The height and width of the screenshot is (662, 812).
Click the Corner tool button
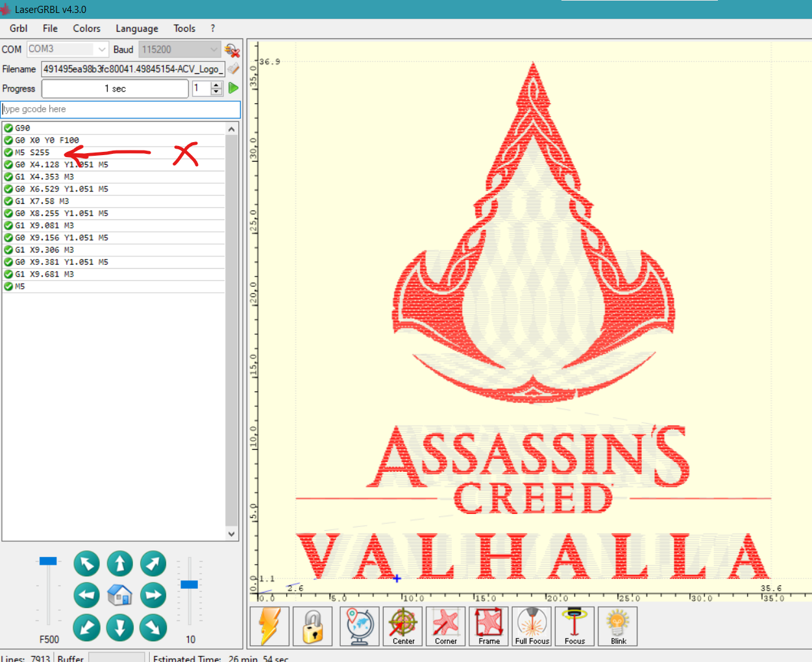click(446, 626)
